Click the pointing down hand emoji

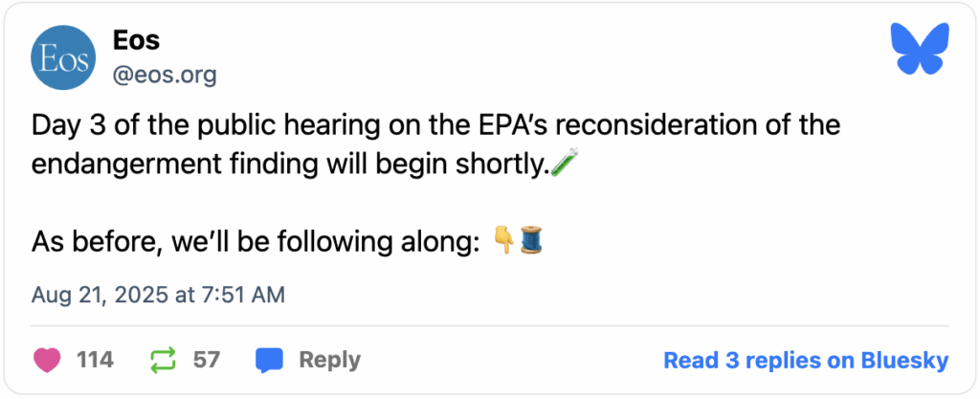tap(503, 240)
